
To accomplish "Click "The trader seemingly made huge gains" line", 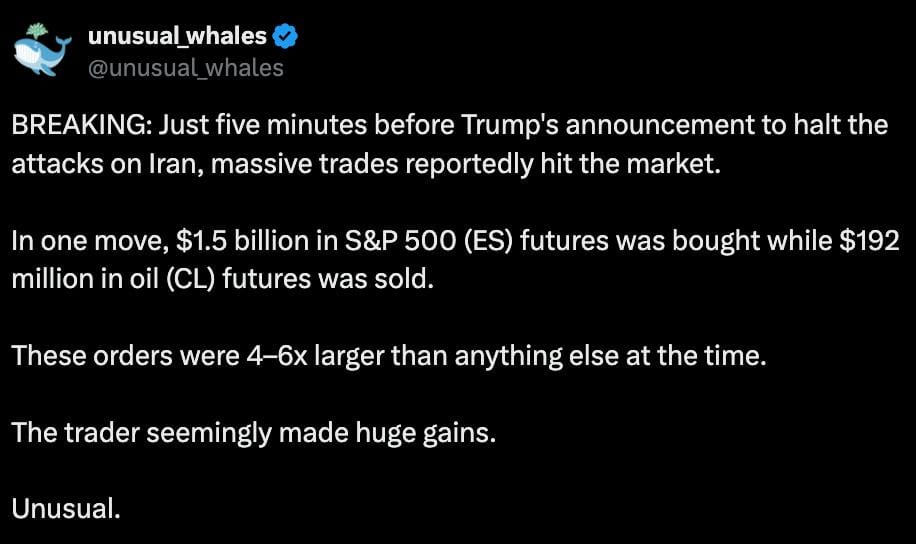I will tap(253, 433).
